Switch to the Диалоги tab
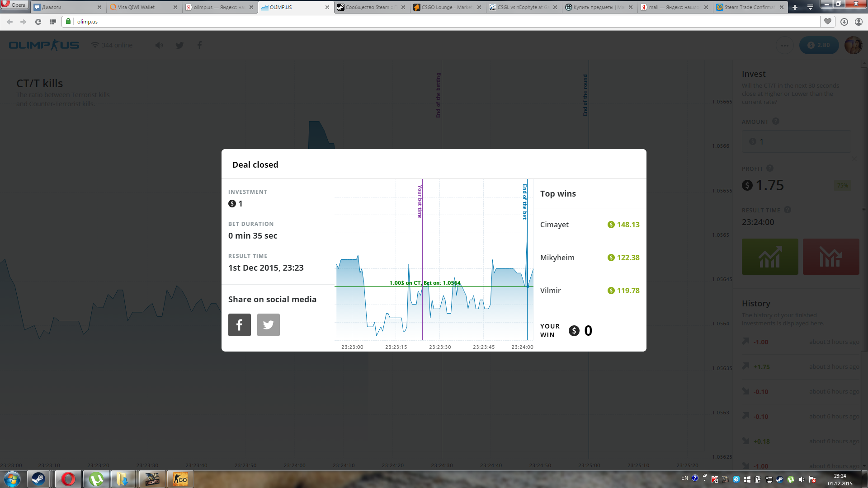The image size is (868, 488). click(68, 7)
